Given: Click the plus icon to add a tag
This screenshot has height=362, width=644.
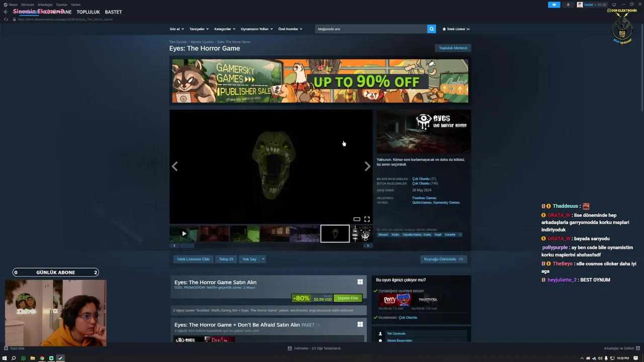Looking at the screenshot, I should [460, 234].
